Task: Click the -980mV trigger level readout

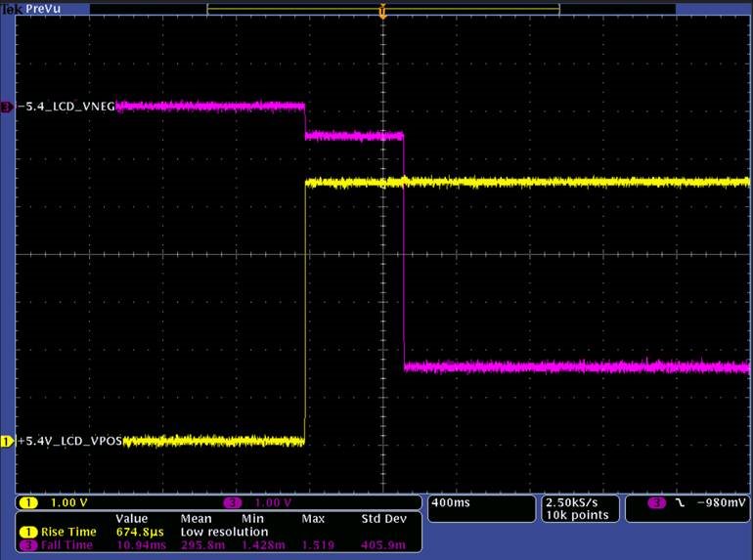Action: (x=722, y=503)
